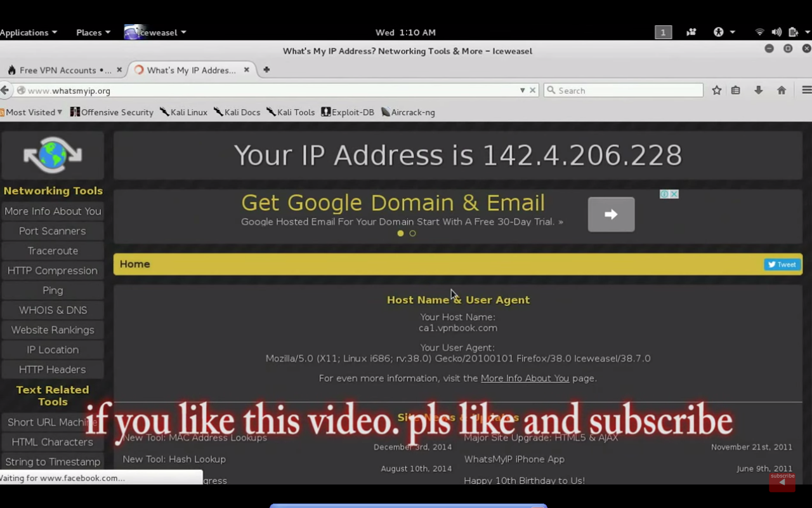Open the Applications menu
The width and height of the screenshot is (812, 508).
point(28,32)
